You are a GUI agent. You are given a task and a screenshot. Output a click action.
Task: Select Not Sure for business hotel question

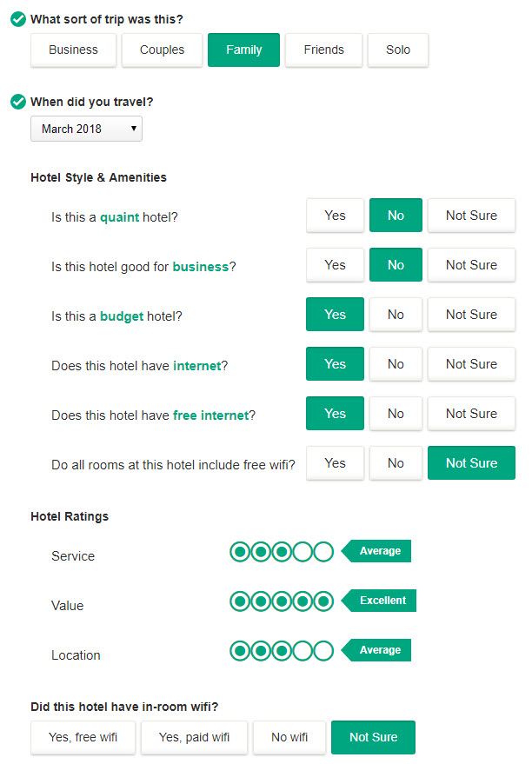tap(472, 265)
